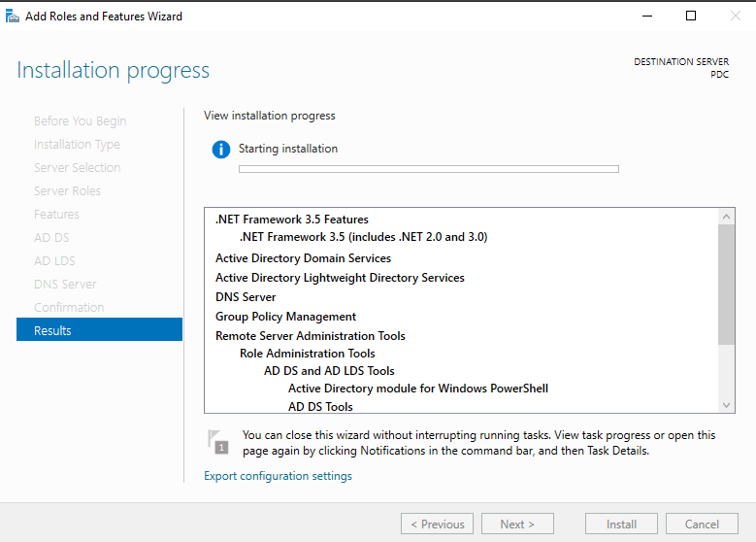Open Export configuration settings link
Viewport: 756px width, 542px height.
click(x=278, y=476)
